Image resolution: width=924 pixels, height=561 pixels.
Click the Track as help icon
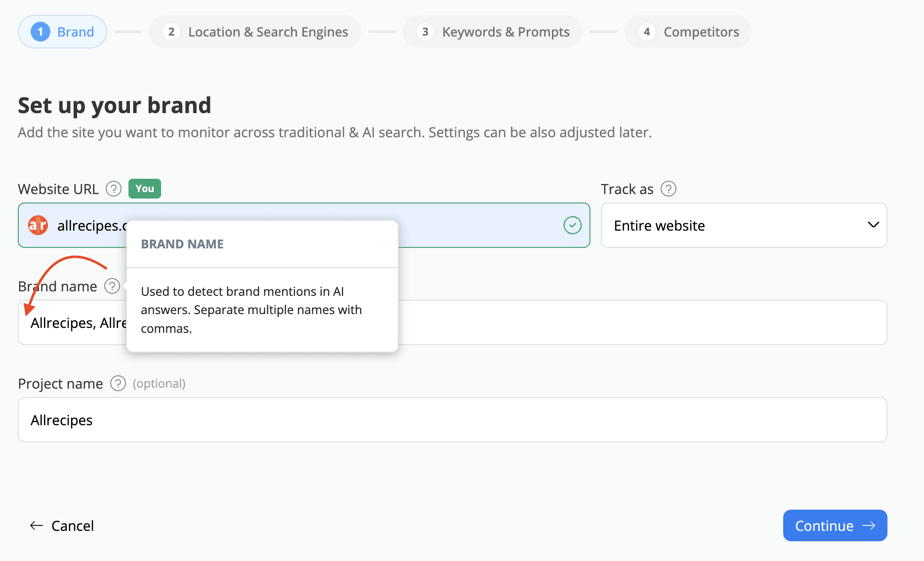click(x=669, y=189)
